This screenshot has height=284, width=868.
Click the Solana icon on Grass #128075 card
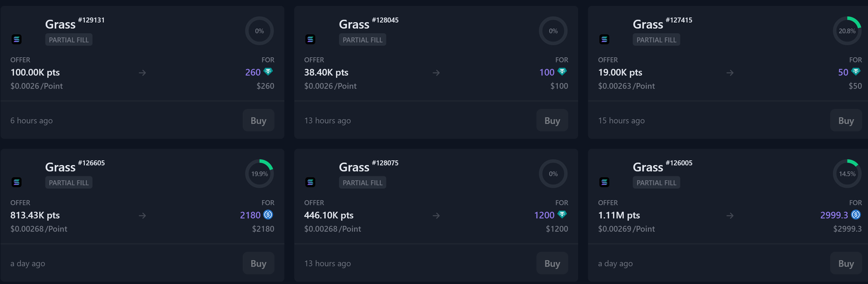pos(310,182)
